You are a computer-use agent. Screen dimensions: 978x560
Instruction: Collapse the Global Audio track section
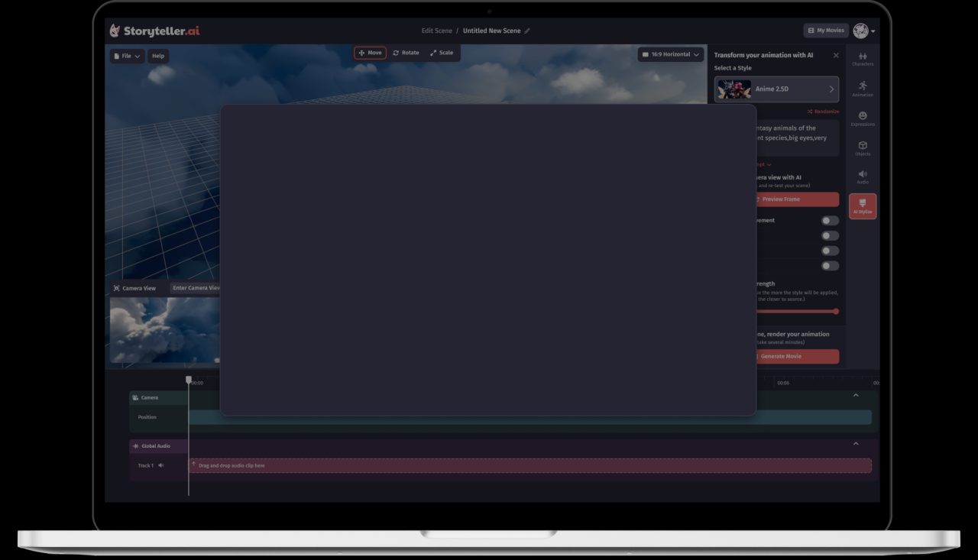pyautogui.click(x=855, y=443)
